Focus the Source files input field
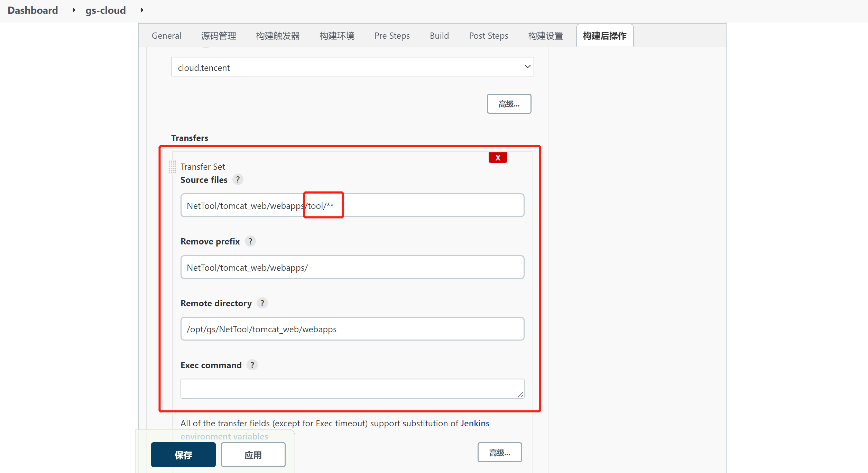Viewport: 868px width, 473px height. pos(352,205)
